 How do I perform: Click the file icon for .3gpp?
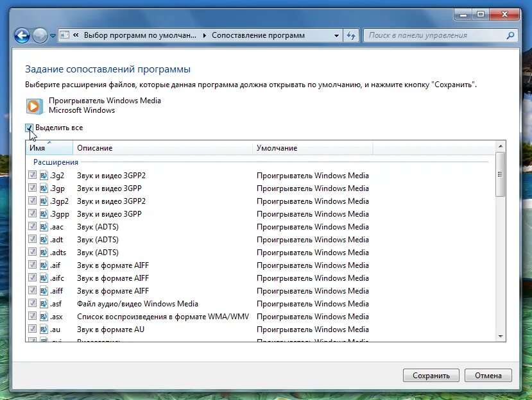point(44,214)
